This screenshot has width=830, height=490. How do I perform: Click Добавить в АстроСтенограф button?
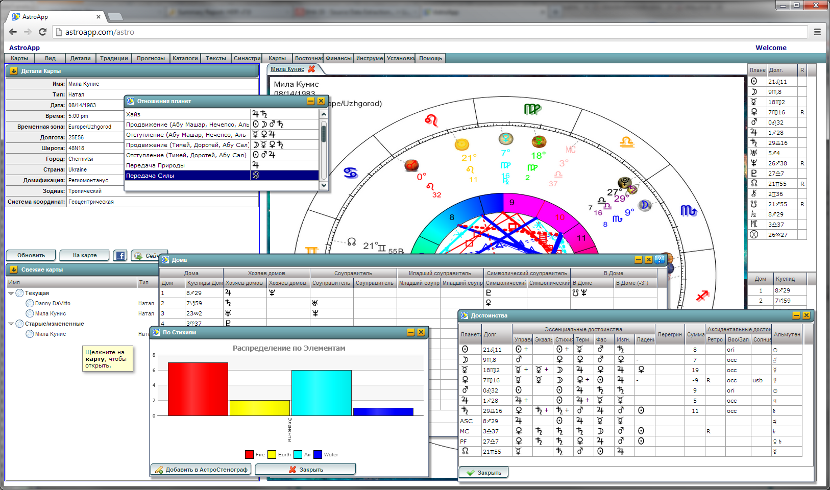point(201,469)
